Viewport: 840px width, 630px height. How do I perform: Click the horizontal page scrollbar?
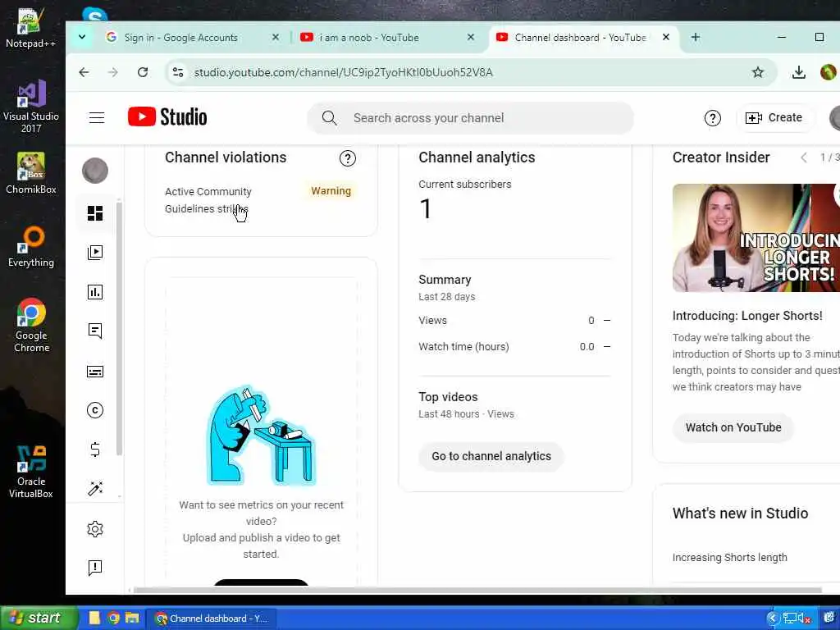click(477, 591)
